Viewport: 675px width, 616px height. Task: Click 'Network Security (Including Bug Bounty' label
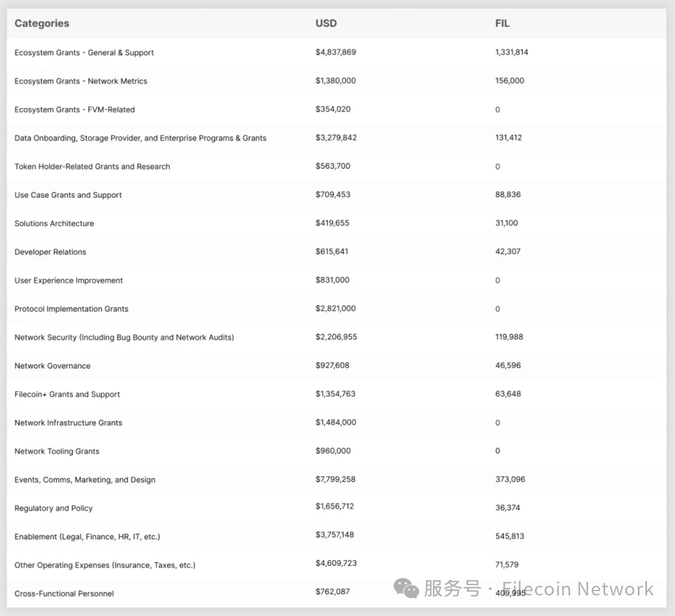click(x=124, y=337)
